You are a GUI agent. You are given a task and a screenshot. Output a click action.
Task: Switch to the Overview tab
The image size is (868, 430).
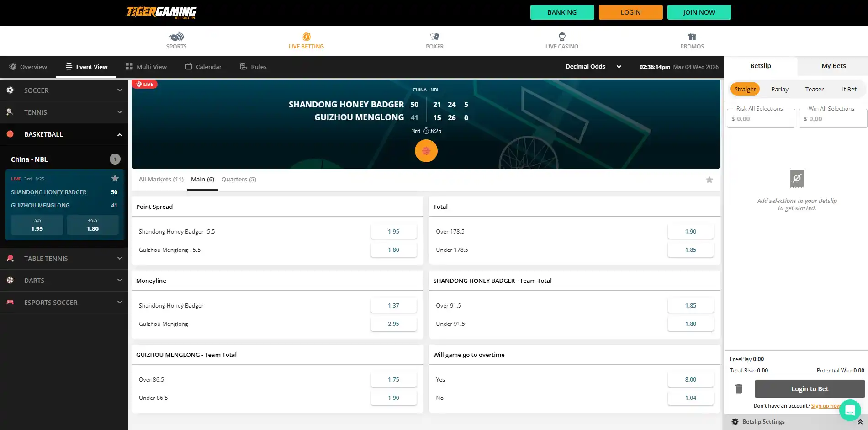click(x=28, y=67)
